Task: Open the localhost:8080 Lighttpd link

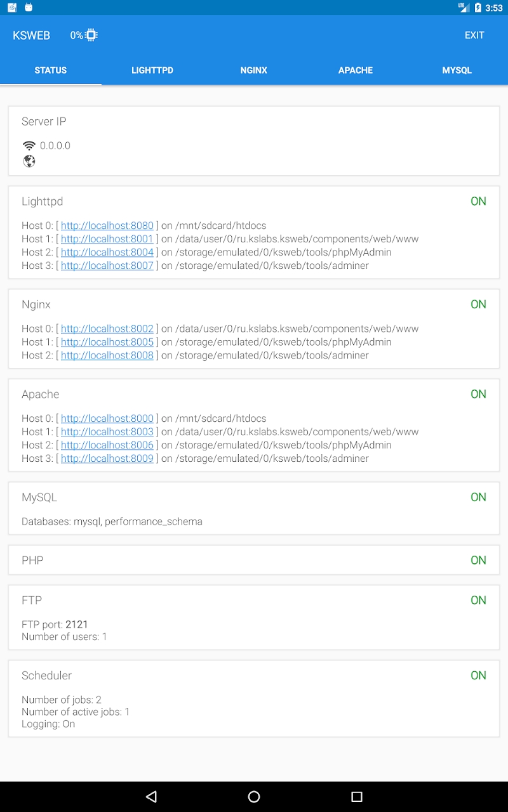Action: (x=107, y=225)
